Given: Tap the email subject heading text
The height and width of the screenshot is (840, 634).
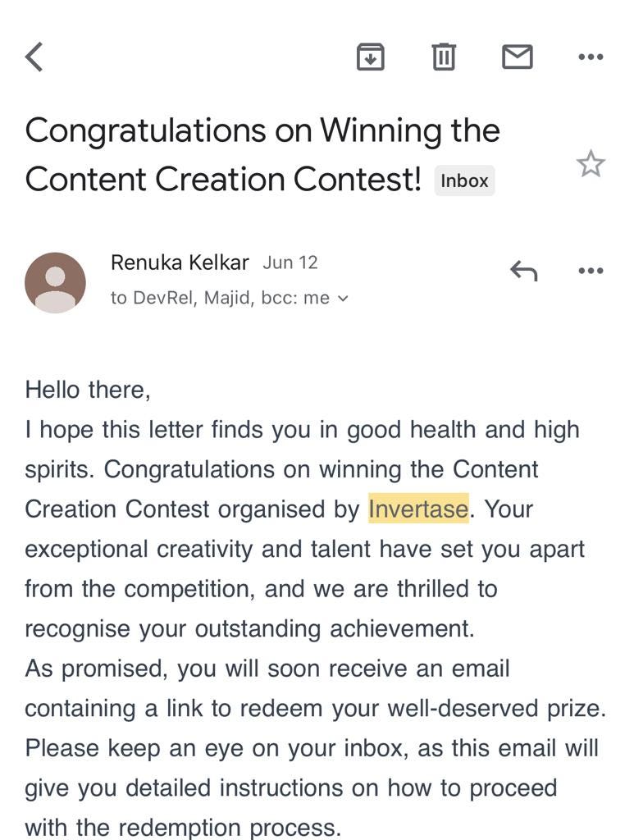Looking at the screenshot, I should pyautogui.click(x=262, y=154).
